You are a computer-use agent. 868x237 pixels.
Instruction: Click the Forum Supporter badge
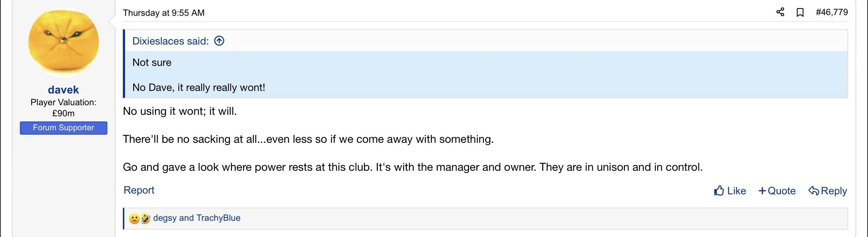(x=63, y=128)
